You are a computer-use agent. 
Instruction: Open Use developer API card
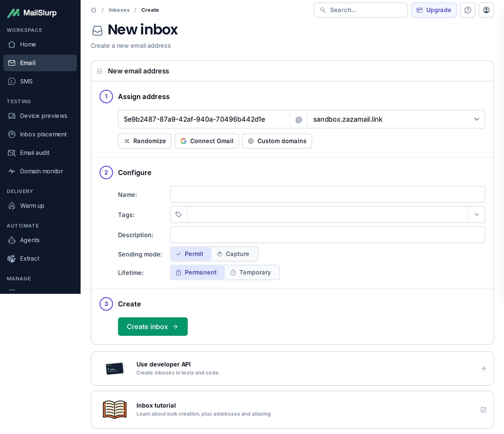click(x=292, y=368)
